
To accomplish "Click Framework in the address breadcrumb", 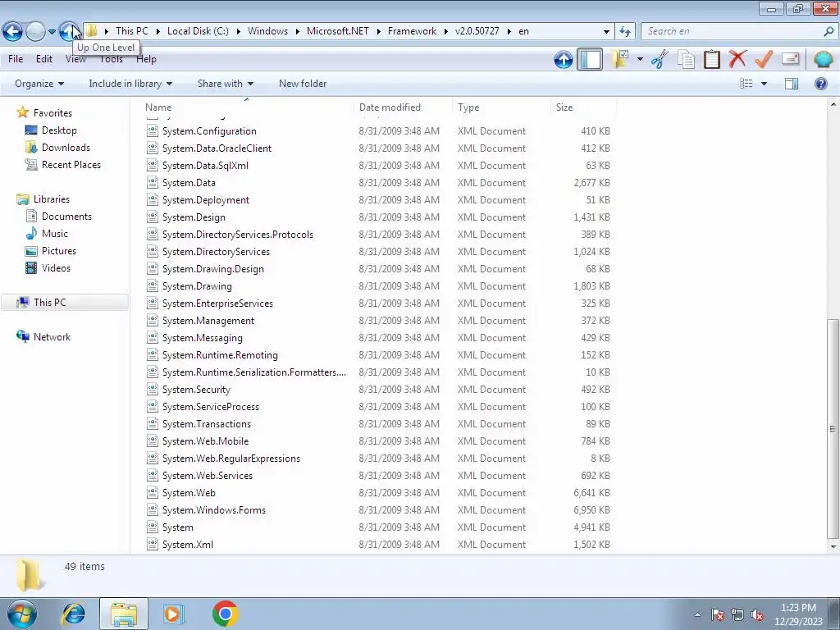I will point(412,31).
